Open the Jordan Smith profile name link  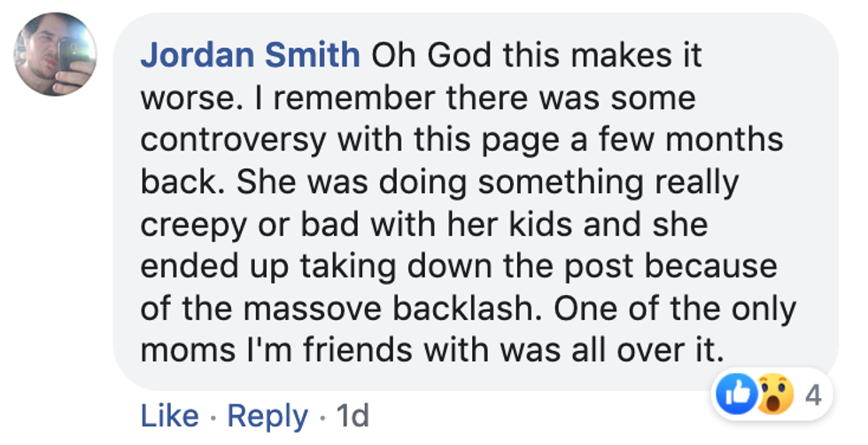250,55
